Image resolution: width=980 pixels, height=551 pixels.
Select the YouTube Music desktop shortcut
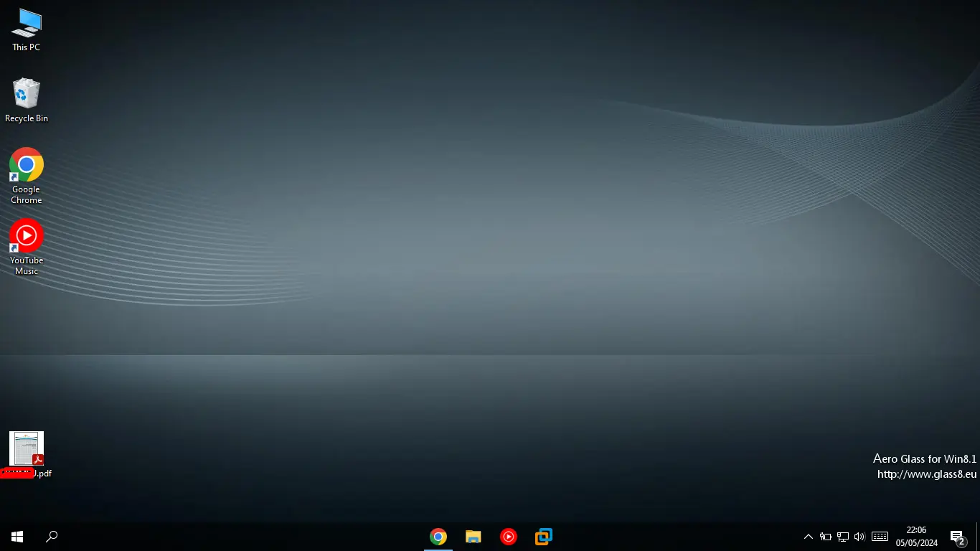pos(27,248)
